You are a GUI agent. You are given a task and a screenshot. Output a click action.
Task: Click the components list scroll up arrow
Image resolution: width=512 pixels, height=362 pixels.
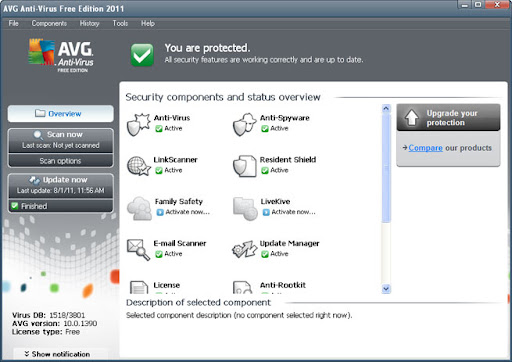(386, 108)
